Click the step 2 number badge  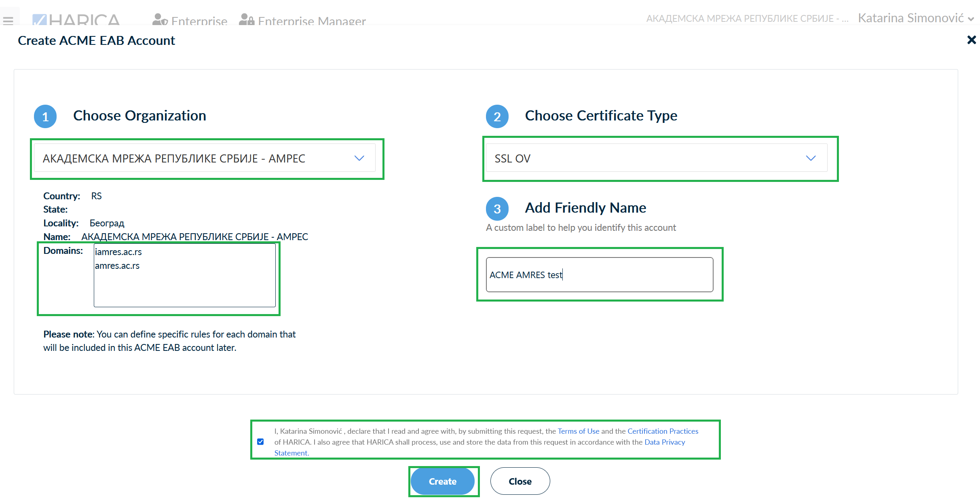click(497, 117)
